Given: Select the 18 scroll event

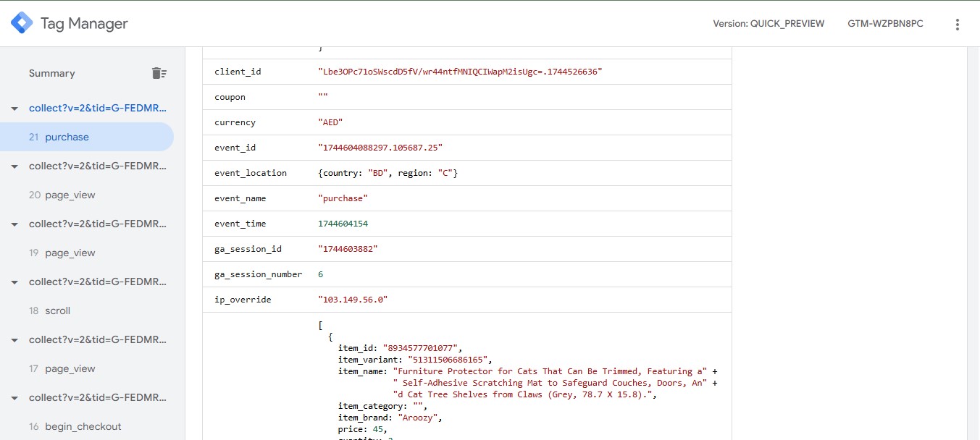Looking at the screenshot, I should click(x=57, y=310).
